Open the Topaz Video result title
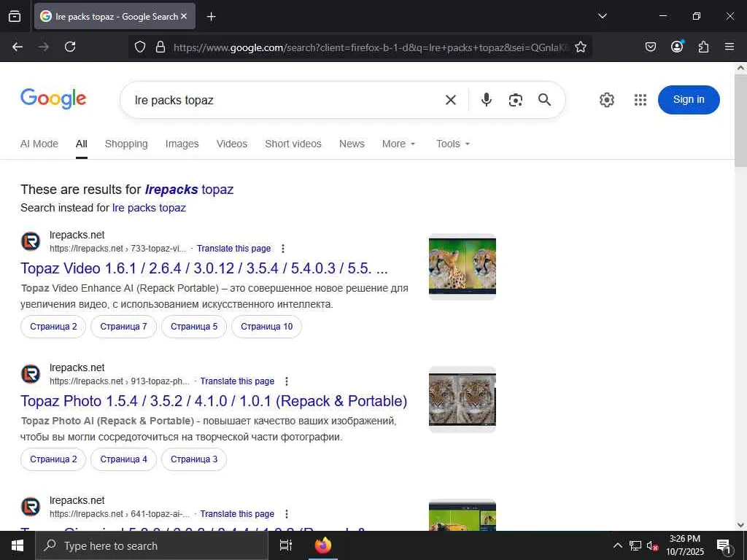This screenshot has height=560, width=747. click(x=204, y=268)
